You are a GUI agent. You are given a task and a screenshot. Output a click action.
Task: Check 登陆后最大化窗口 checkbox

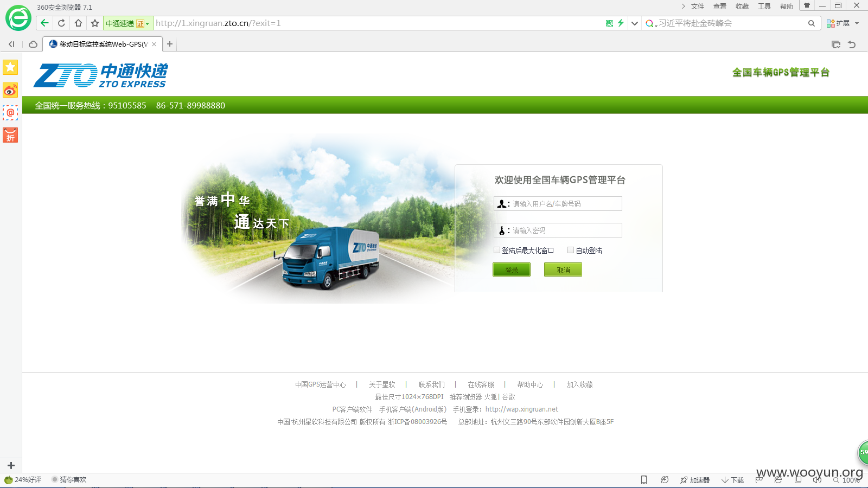click(x=497, y=250)
